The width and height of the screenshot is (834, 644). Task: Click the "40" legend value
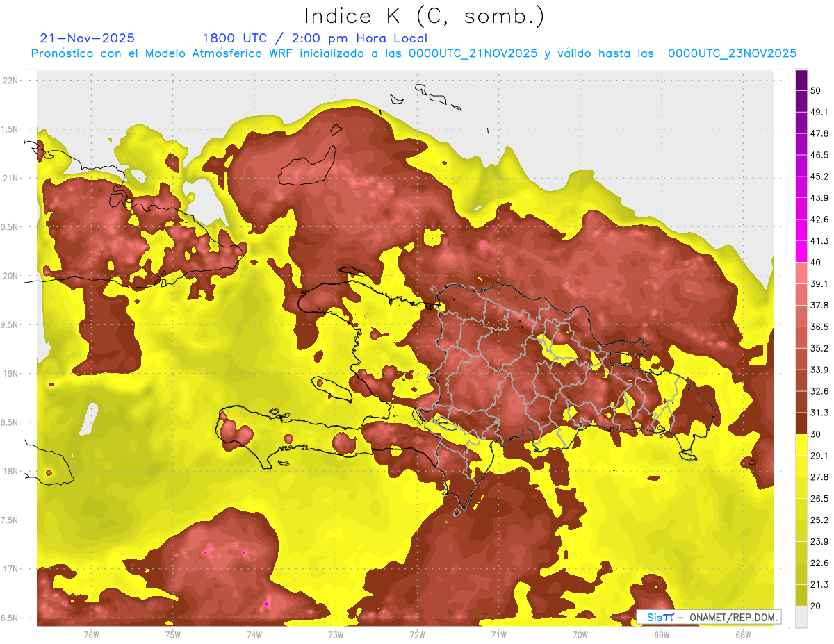click(x=816, y=263)
